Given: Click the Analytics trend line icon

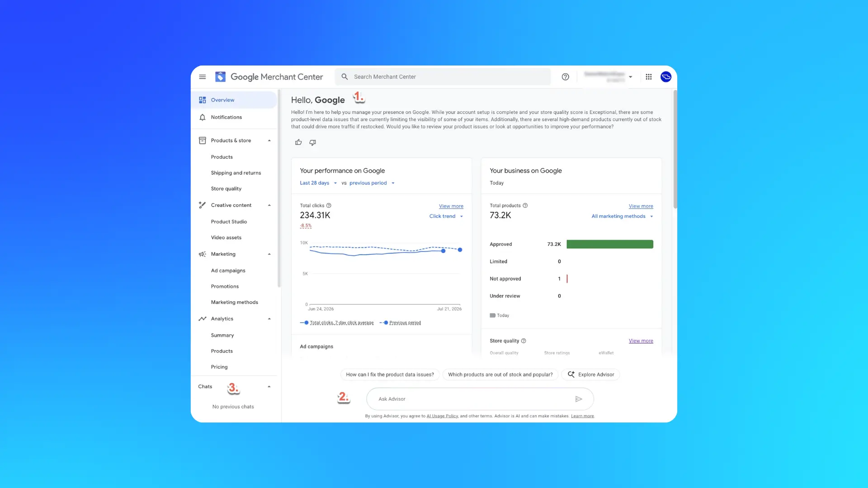Looking at the screenshot, I should (x=203, y=319).
